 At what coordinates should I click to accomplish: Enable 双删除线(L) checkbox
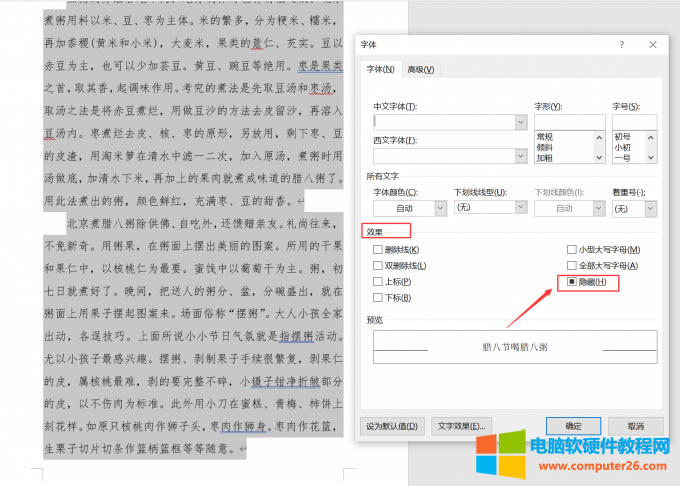click(378, 266)
